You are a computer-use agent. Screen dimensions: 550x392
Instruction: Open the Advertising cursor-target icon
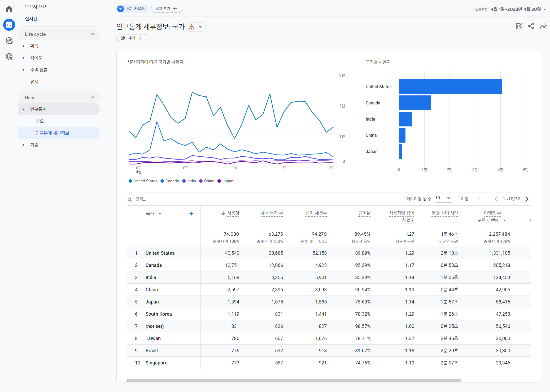point(9,56)
